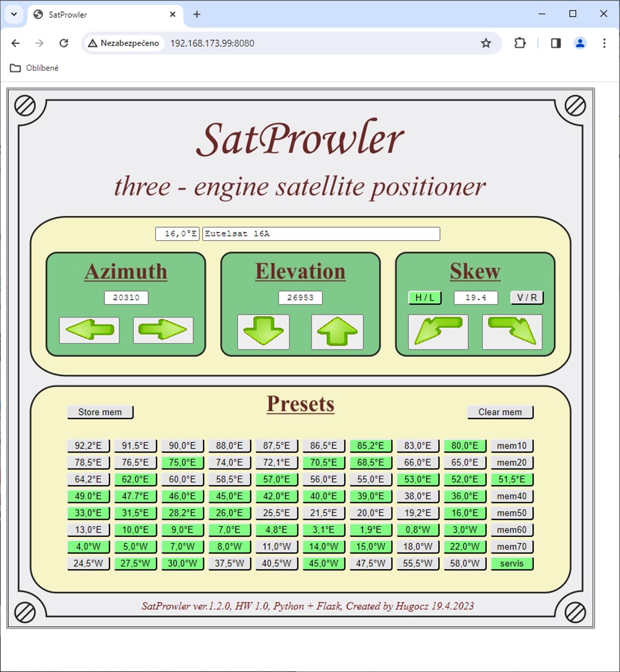Select preset 85,2°E
The height and width of the screenshot is (672, 620).
pos(371,446)
